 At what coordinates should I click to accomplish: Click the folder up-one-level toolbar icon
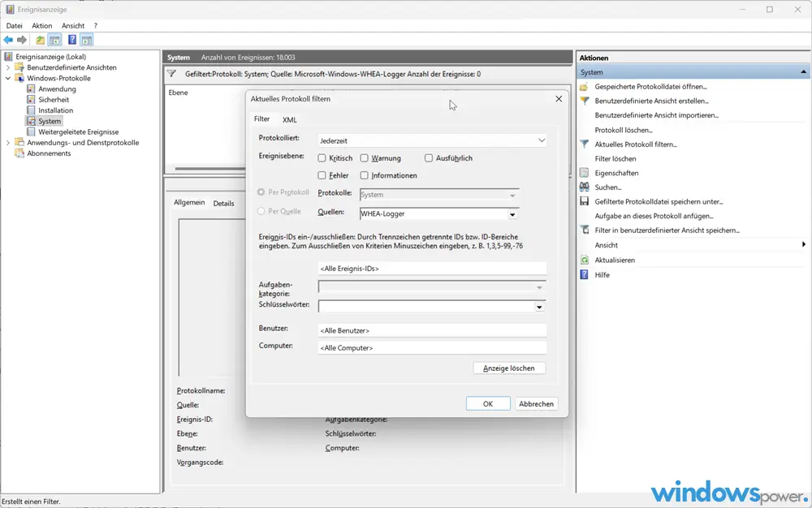click(40, 40)
